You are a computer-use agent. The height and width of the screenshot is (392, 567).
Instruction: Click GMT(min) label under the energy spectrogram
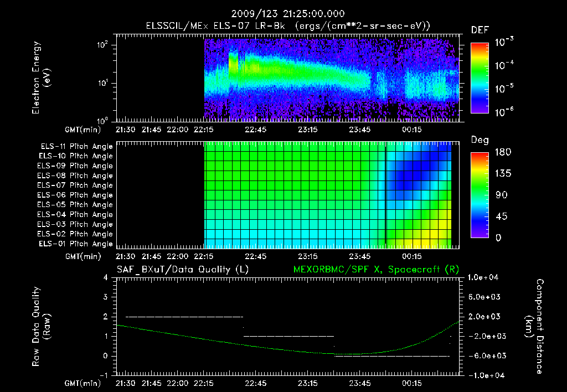tap(83, 130)
